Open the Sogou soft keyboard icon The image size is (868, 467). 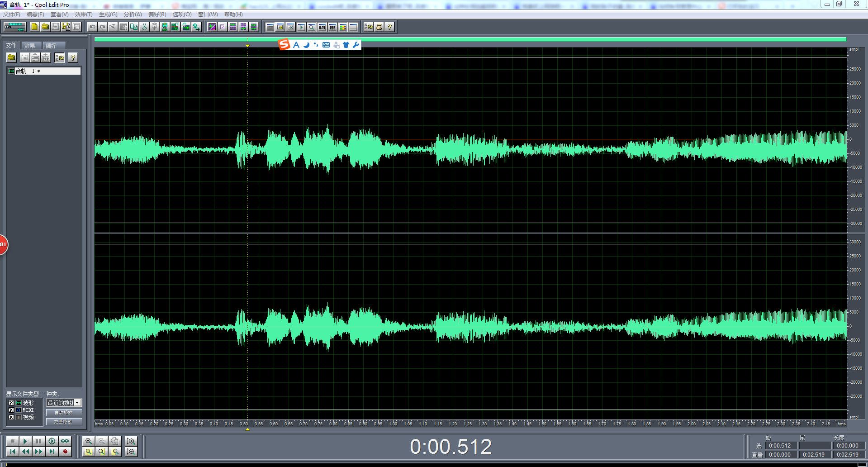[326, 45]
